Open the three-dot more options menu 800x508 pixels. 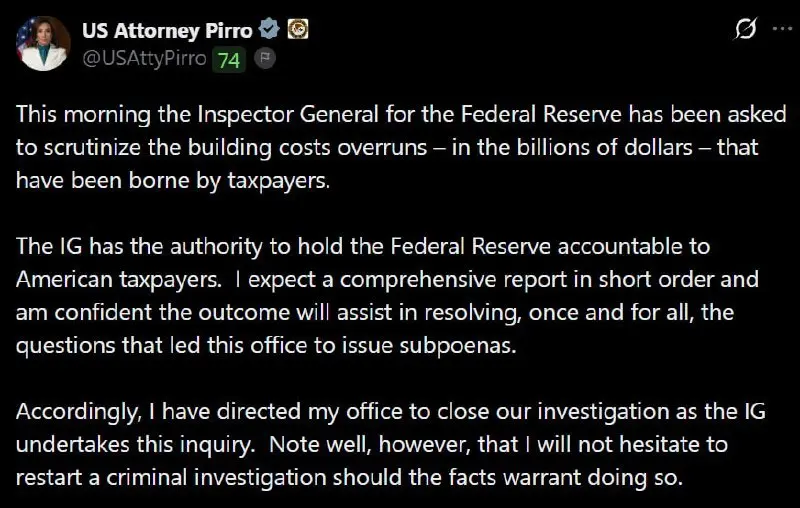[x=782, y=29]
